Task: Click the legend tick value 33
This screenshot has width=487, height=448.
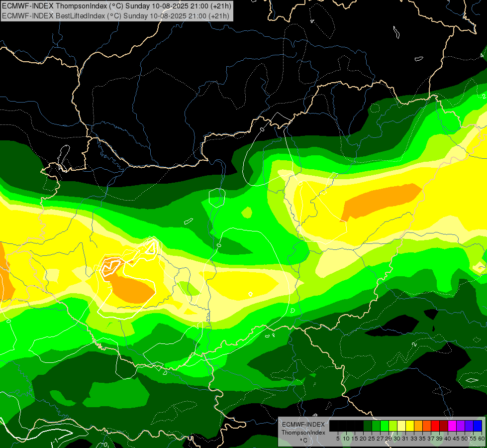Action: point(414,439)
